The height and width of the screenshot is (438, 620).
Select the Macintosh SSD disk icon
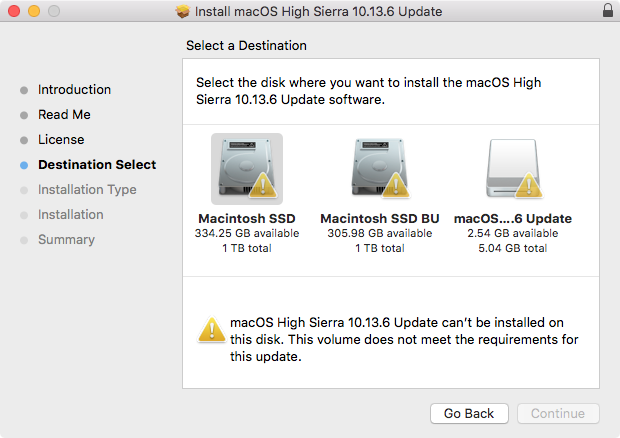tap(246, 168)
